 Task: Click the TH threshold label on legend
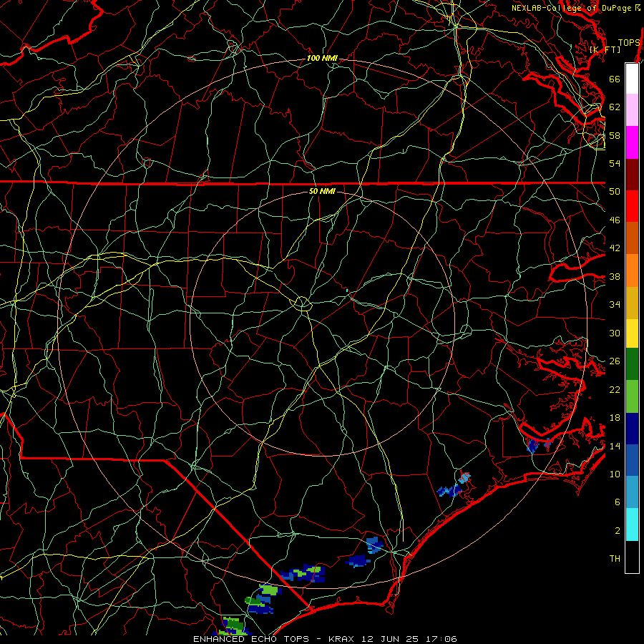615,559
